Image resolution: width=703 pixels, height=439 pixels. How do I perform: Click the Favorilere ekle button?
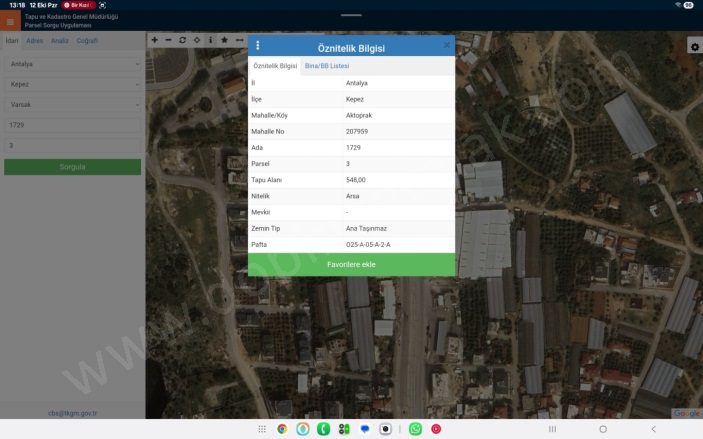tap(351, 264)
